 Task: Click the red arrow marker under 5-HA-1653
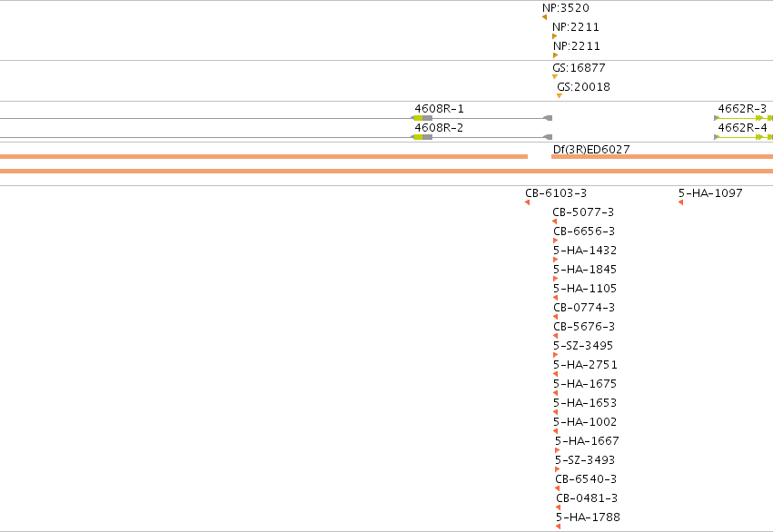pos(556,412)
